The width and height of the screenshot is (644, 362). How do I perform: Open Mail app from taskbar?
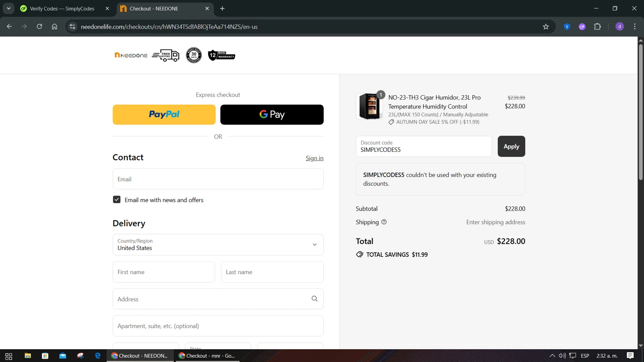click(x=63, y=356)
